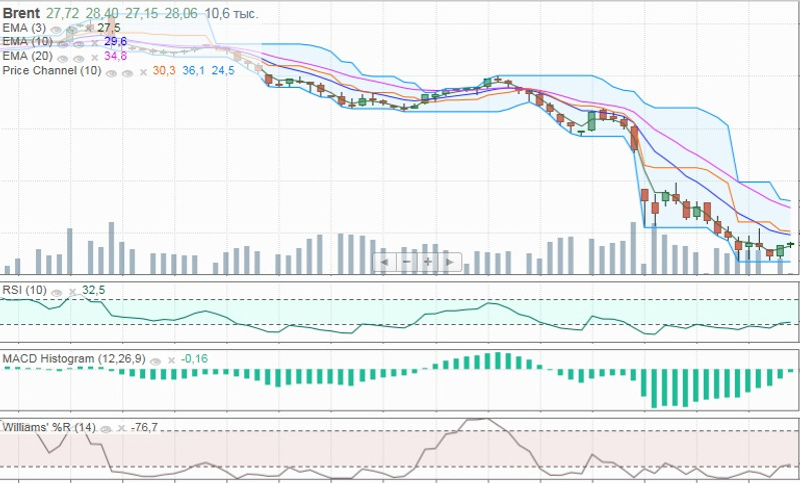Click Price Channel lower value 24,5

[x=223, y=70]
